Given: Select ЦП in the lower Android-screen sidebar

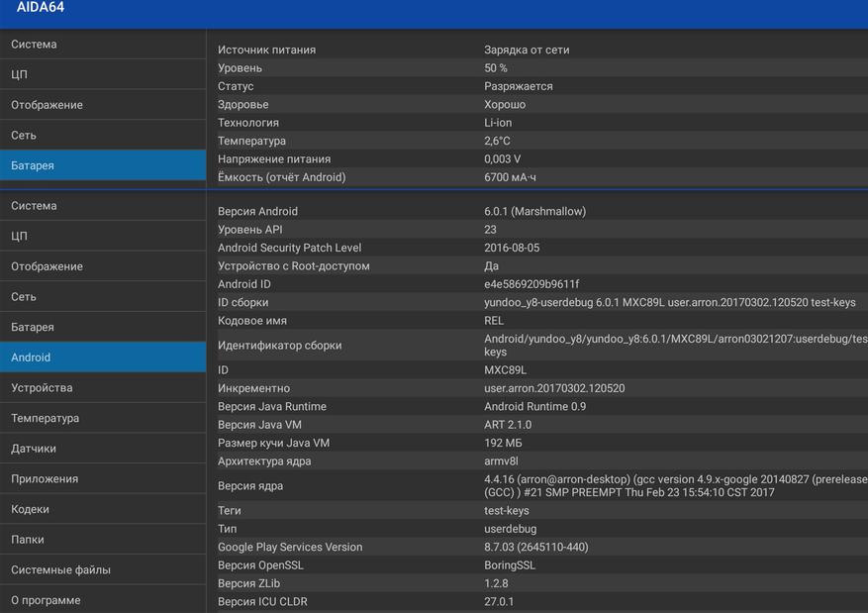Looking at the screenshot, I should [x=103, y=236].
